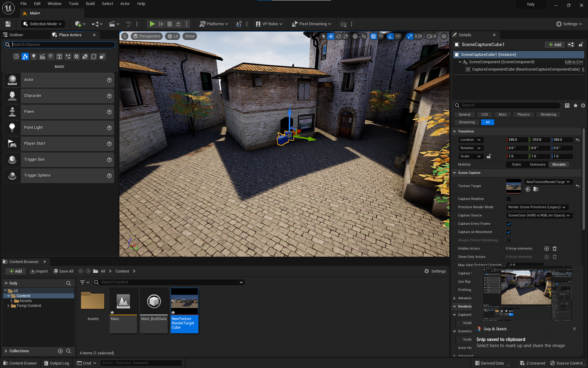Add an element to Hidden Actors array
The width and height of the screenshot is (588, 368).
pyautogui.click(x=546, y=249)
